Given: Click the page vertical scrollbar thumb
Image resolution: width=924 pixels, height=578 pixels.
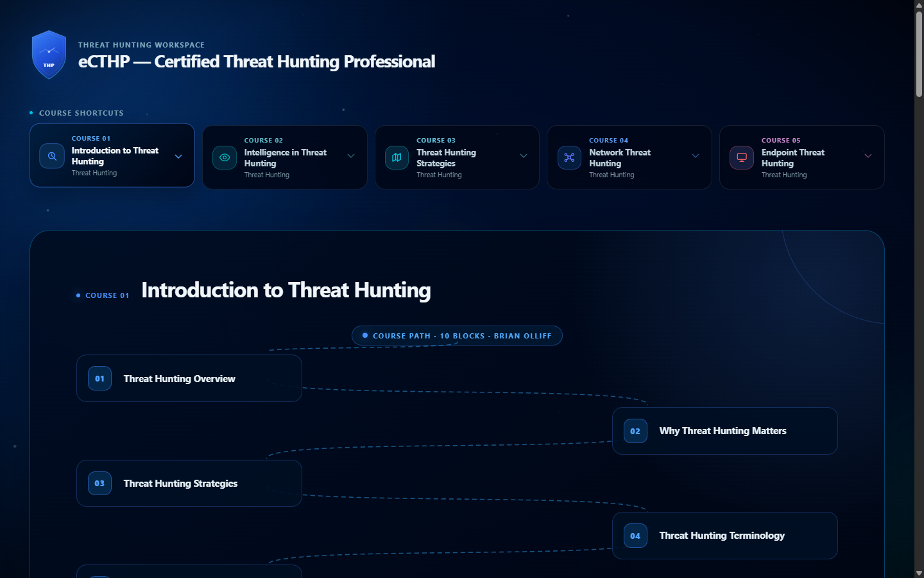Looking at the screenshot, I should [x=919, y=54].
